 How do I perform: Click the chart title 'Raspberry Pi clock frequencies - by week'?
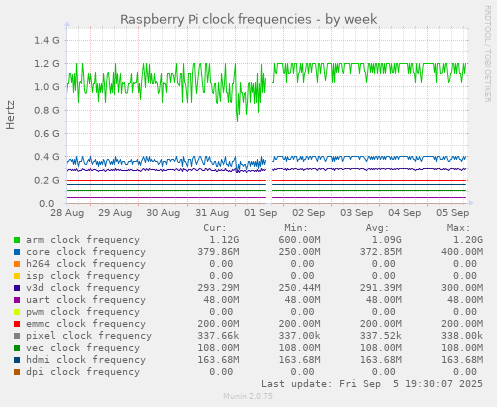point(249,19)
